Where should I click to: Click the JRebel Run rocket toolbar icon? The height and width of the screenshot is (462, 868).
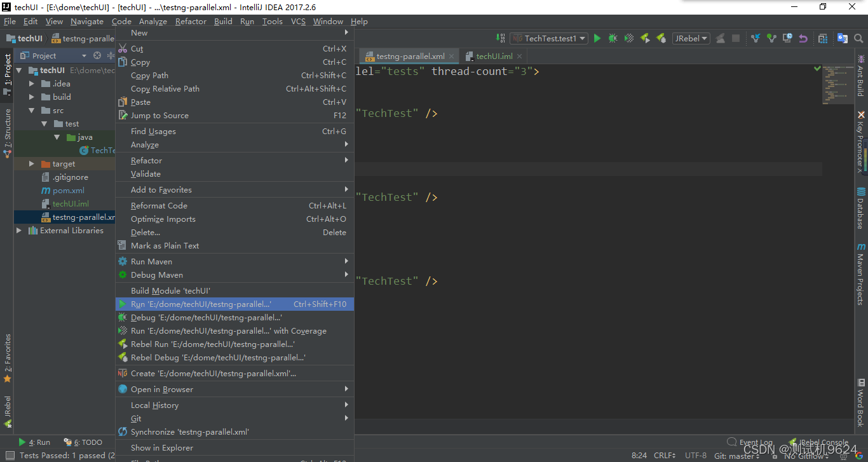tap(645, 38)
